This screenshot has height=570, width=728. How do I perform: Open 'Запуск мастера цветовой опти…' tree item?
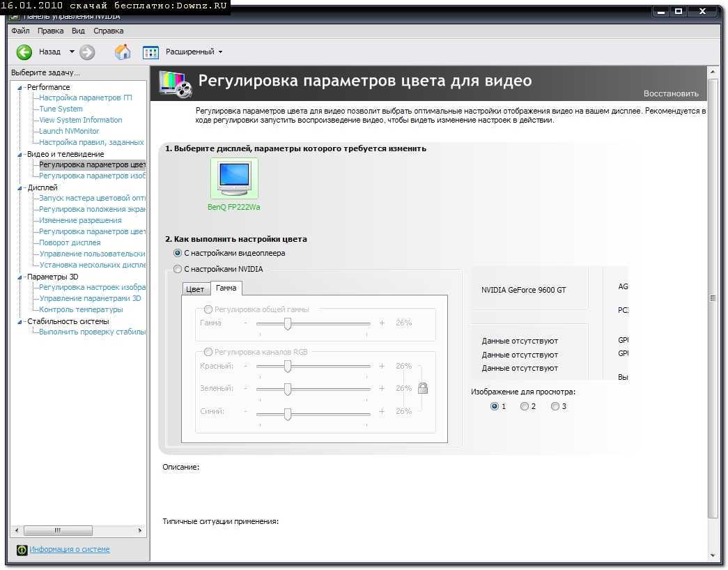(x=93, y=198)
